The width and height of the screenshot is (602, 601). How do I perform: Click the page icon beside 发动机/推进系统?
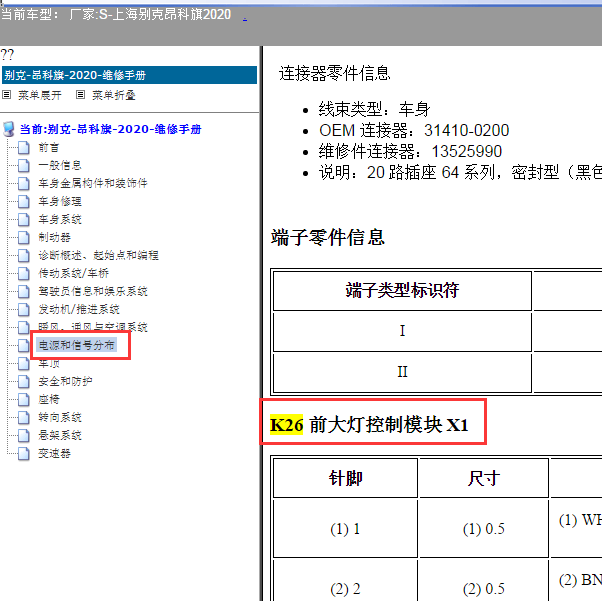(x=24, y=310)
